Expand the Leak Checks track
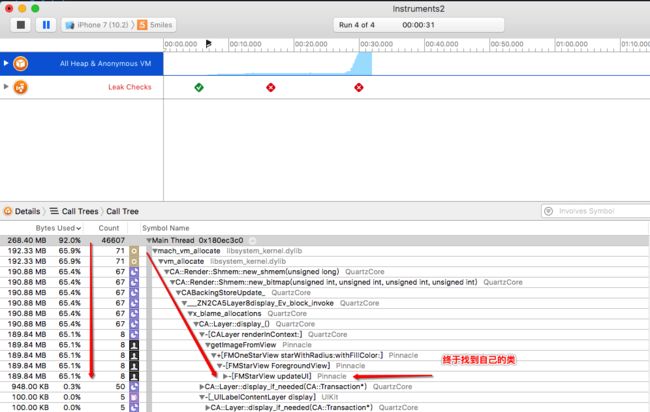 (6, 87)
